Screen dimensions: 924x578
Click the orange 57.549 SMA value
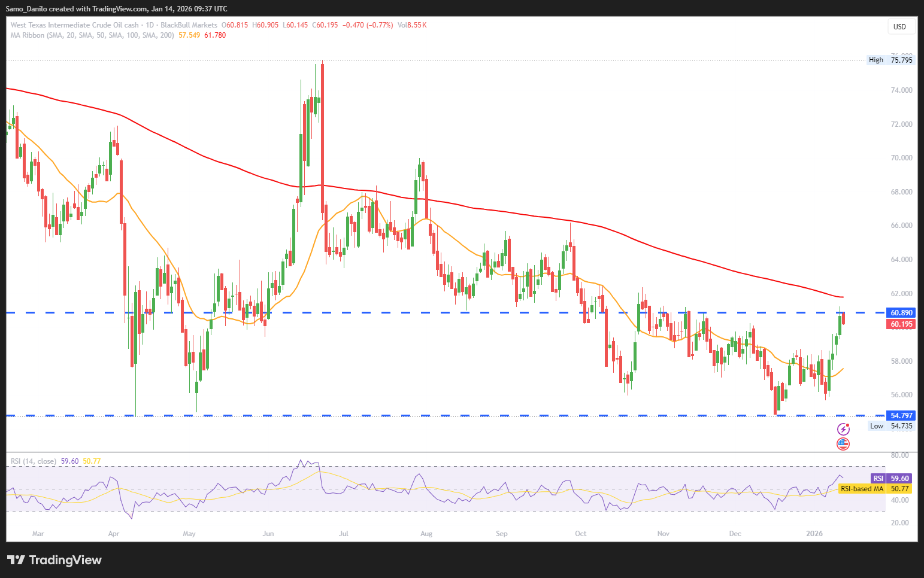189,35
